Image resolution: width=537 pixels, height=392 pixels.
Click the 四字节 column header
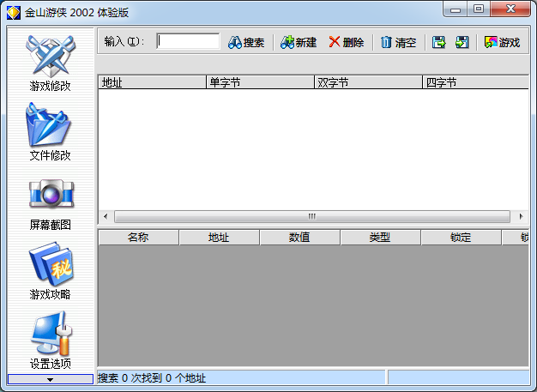(x=474, y=82)
